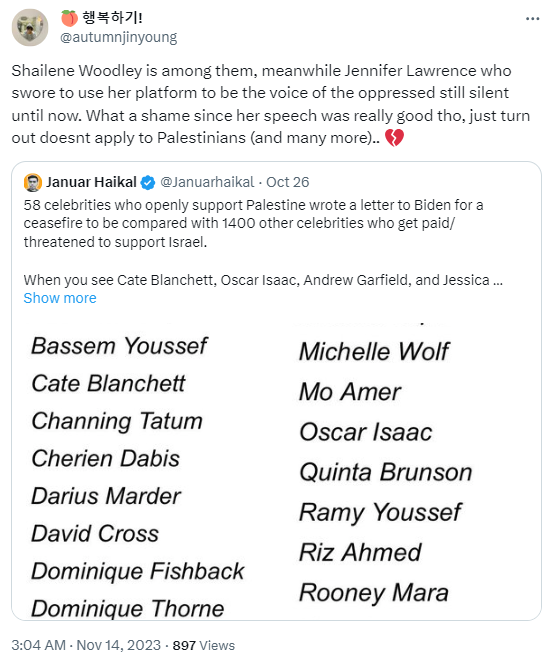Click the Michelle Wolf name in image
Viewport: 550px width, 658px height.
[374, 351]
